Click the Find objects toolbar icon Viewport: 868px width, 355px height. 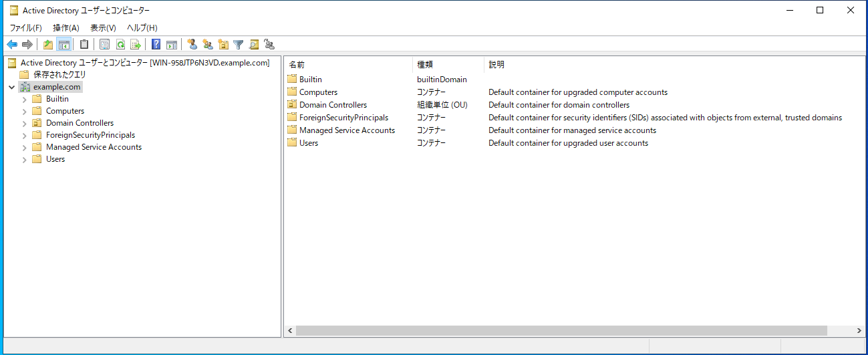pyautogui.click(x=254, y=45)
